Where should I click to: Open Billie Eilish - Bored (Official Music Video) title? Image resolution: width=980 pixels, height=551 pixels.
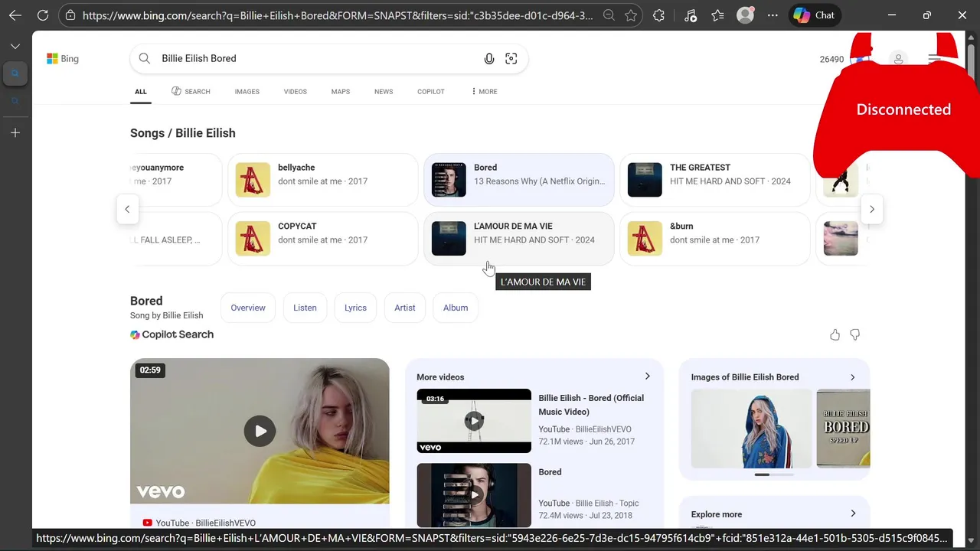click(x=591, y=405)
